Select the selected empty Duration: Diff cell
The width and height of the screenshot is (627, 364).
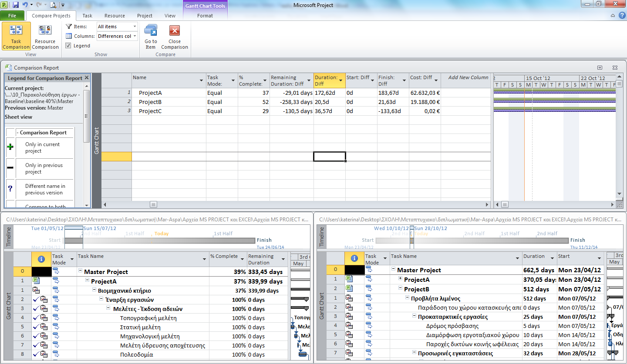[x=330, y=157]
